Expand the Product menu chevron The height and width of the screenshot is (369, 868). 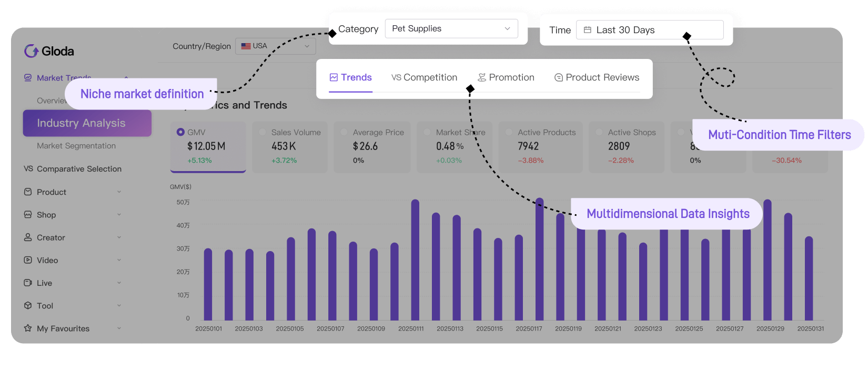pos(119,192)
